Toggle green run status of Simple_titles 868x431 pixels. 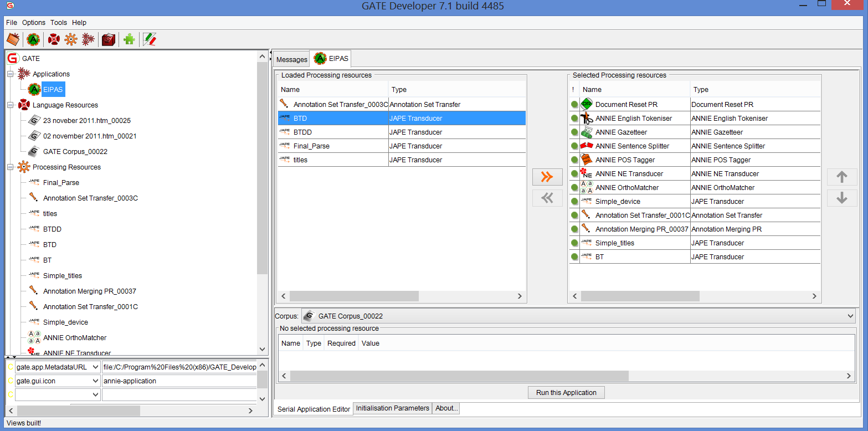pos(574,243)
